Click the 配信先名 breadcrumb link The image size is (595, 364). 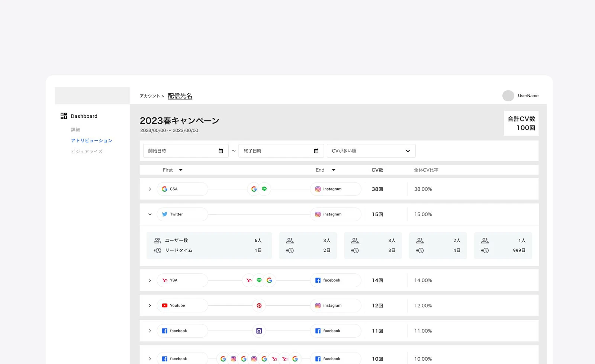click(180, 96)
